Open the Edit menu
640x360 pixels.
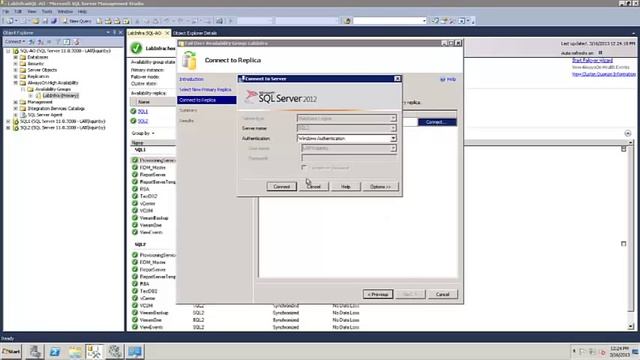[x=18, y=11]
